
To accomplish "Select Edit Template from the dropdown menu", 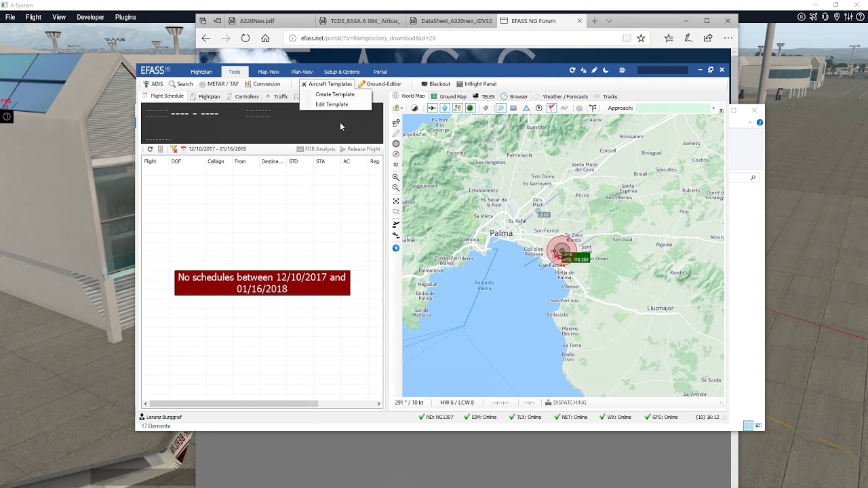I will pyautogui.click(x=332, y=104).
